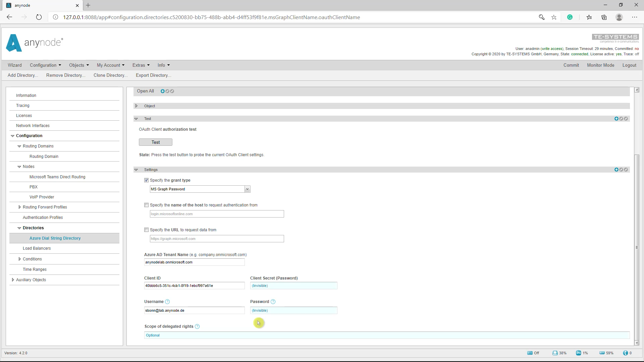Viewport: 644px width, 362px height.
Task: Switch to Monitor Mode
Action: click(x=600, y=65)
